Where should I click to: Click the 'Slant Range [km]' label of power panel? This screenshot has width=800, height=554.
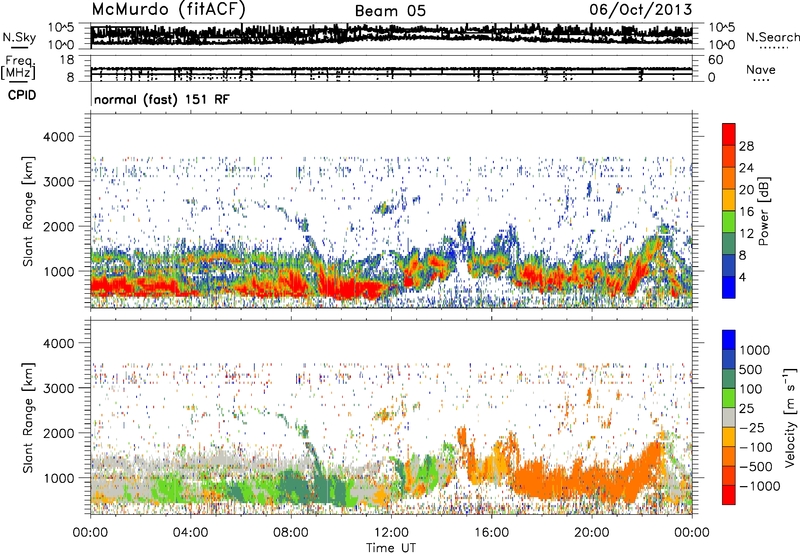[28, 211]
